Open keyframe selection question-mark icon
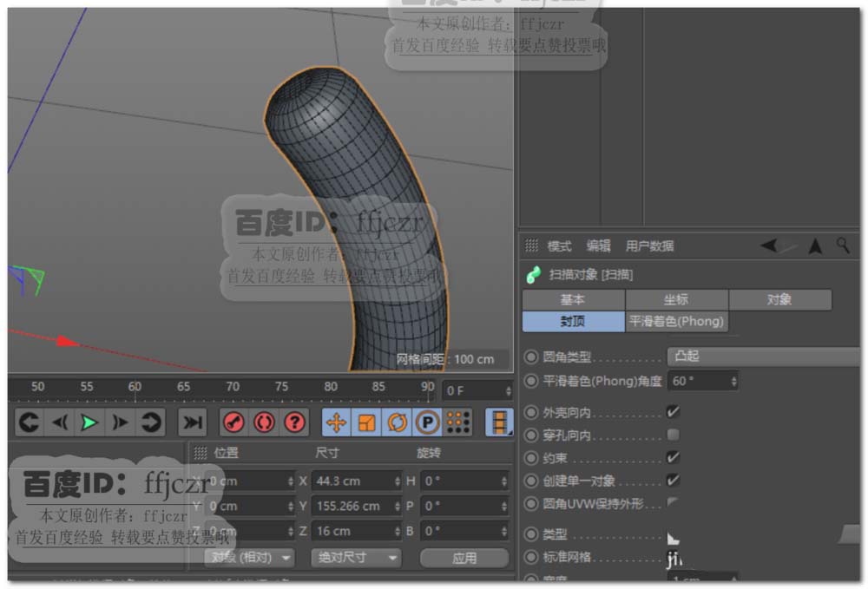The image size is (868, 589). pos(294,422)
